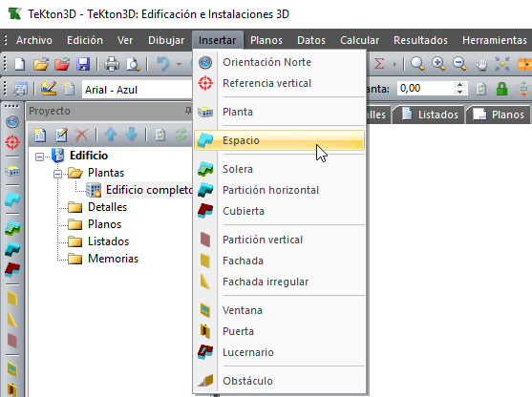Image resolution: width=532 pixels, height=397 pixels.
Task: Choose Espacio in the Insertar menu
Action: [x=280, y=140]
